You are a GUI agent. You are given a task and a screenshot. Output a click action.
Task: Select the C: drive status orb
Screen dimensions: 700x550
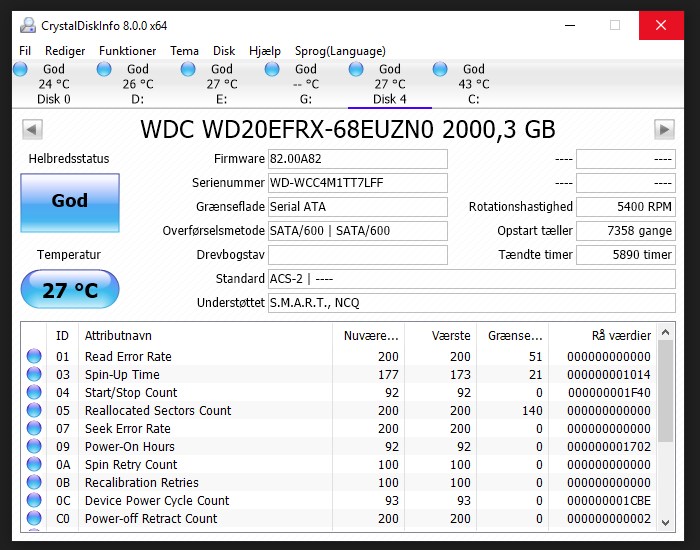coord(440,69)
